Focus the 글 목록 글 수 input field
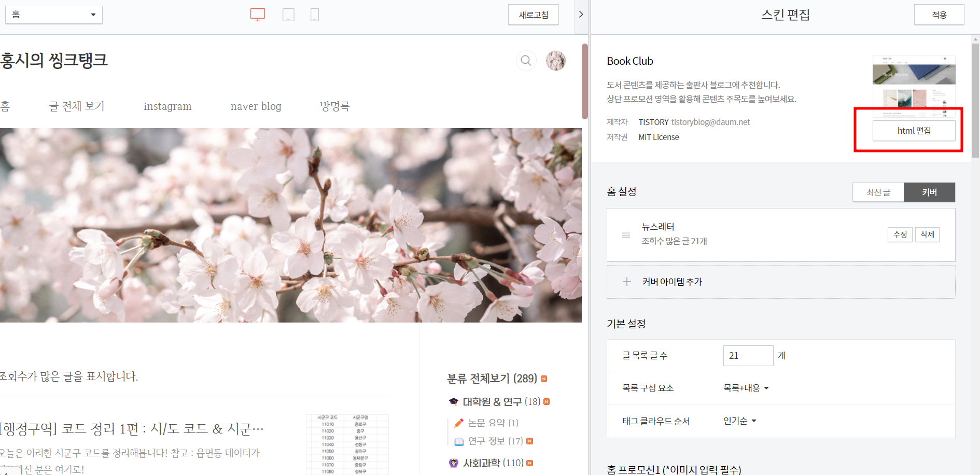980x475 pixels. [x=748, y=356]
